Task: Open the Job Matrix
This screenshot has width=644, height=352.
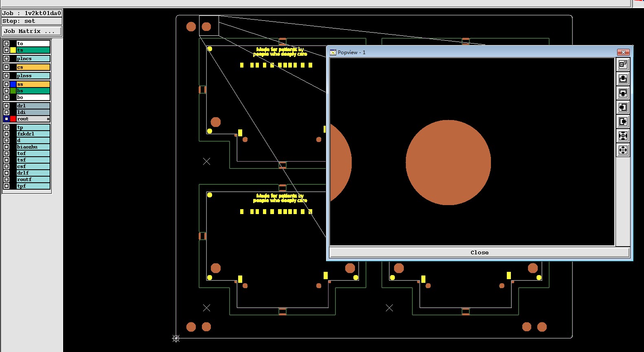Action: [x=32, y=31]
